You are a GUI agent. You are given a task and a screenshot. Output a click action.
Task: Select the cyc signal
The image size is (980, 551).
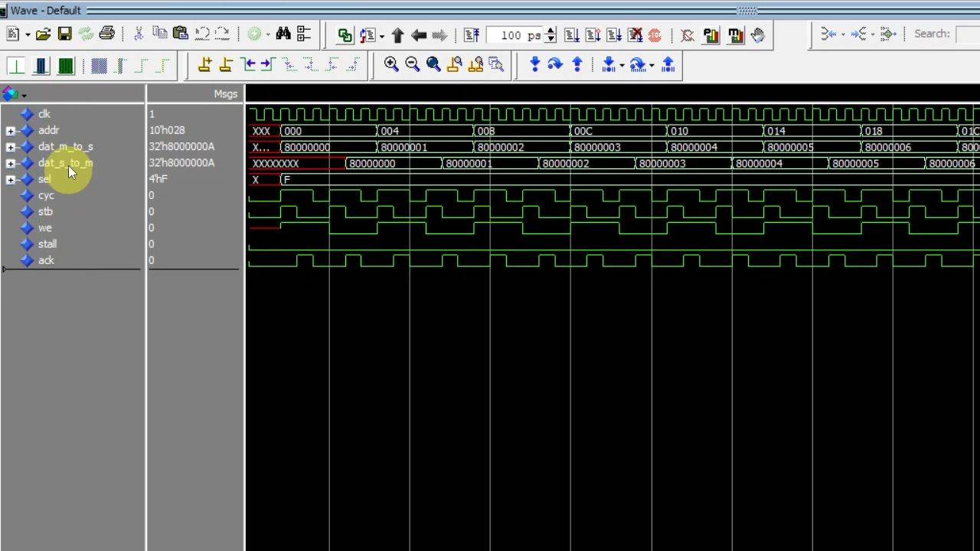click(46, 195)
